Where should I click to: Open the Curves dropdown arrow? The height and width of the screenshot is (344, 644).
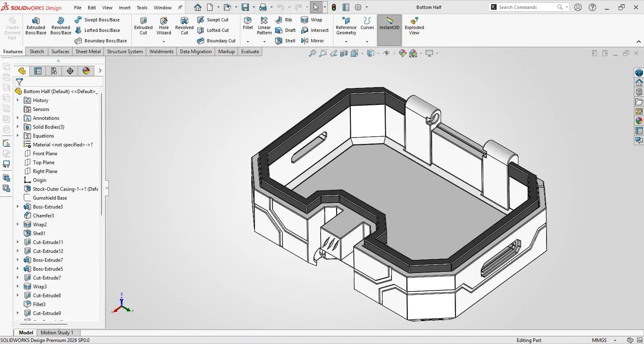click(x=367, y=42)
